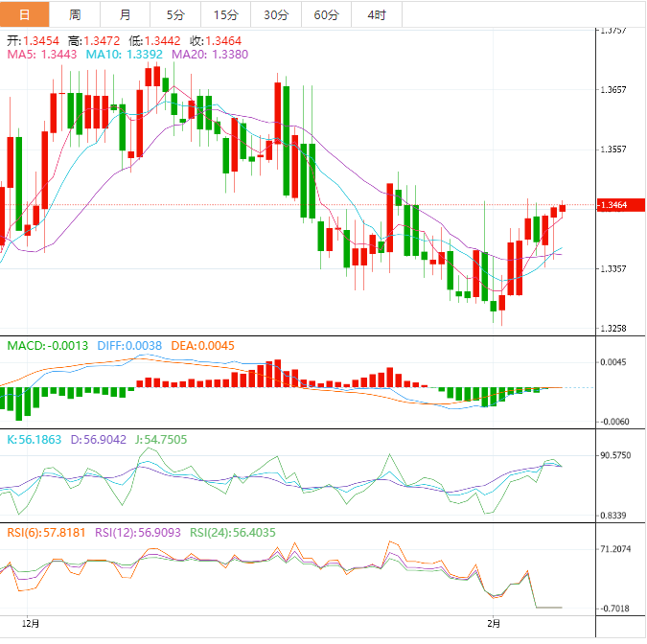Click the 1.3657 price axis label
Image resolution: width=647 pixels, height=644 pixels.
pyautogui.click(x=613, y=90)
